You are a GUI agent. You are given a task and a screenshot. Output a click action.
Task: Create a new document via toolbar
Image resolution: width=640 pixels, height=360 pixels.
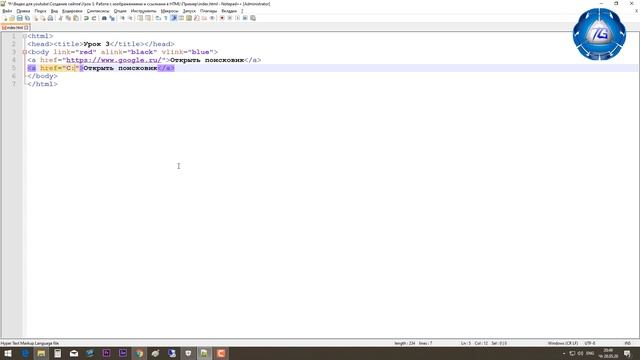click(x=5, y=18)
